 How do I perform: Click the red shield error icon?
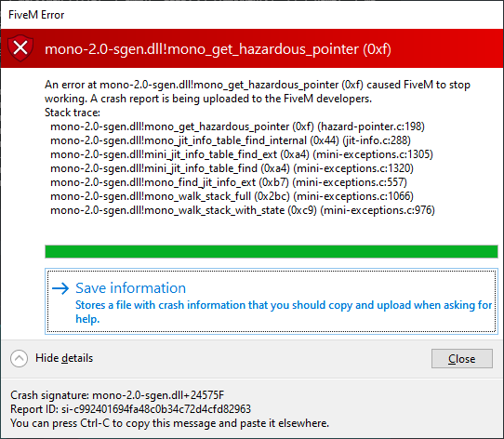(x=20, y=48)
